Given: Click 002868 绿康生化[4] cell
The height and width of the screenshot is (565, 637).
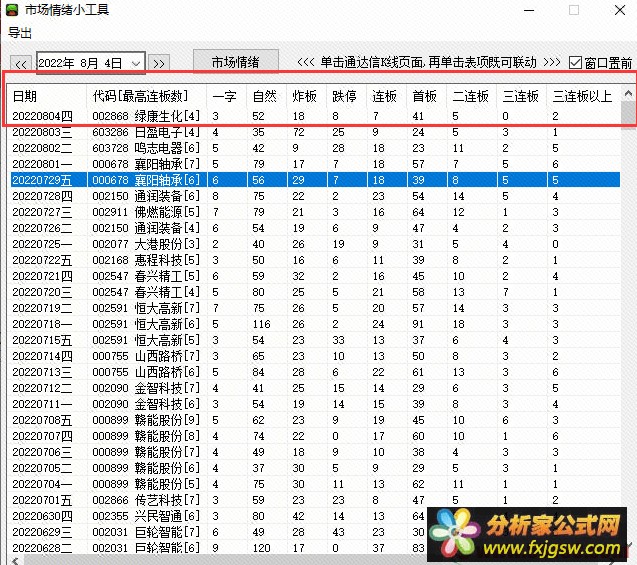Looking at the screenshot, I should pyautogui.click(x=146, y=116).
